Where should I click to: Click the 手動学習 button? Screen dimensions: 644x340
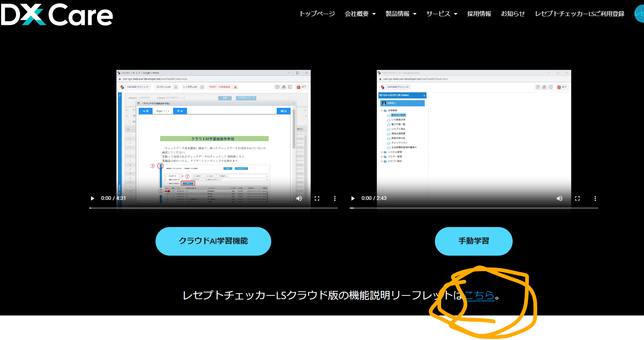(x=474, y=241)
